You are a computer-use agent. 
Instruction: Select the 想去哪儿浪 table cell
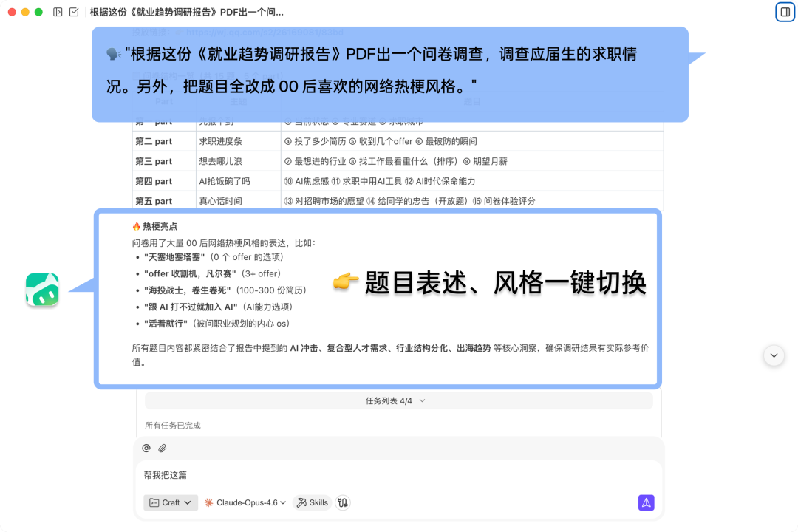(238, 161)
